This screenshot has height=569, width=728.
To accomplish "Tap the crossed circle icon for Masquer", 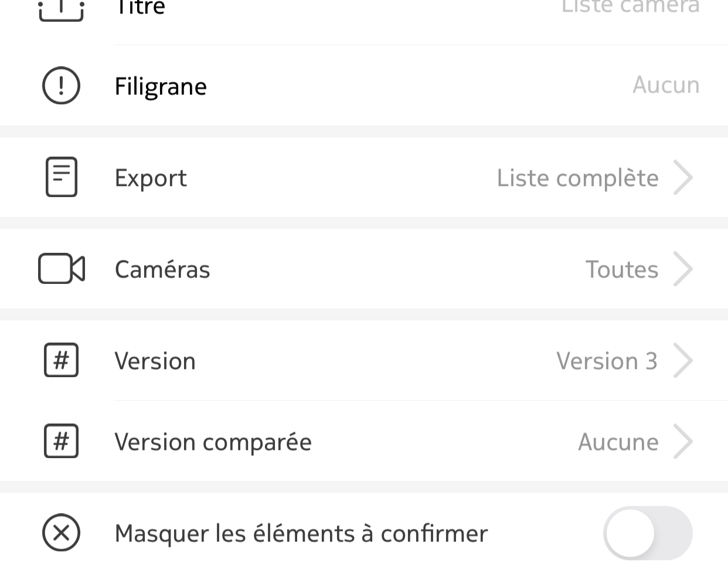I will [x=62, y=533].
